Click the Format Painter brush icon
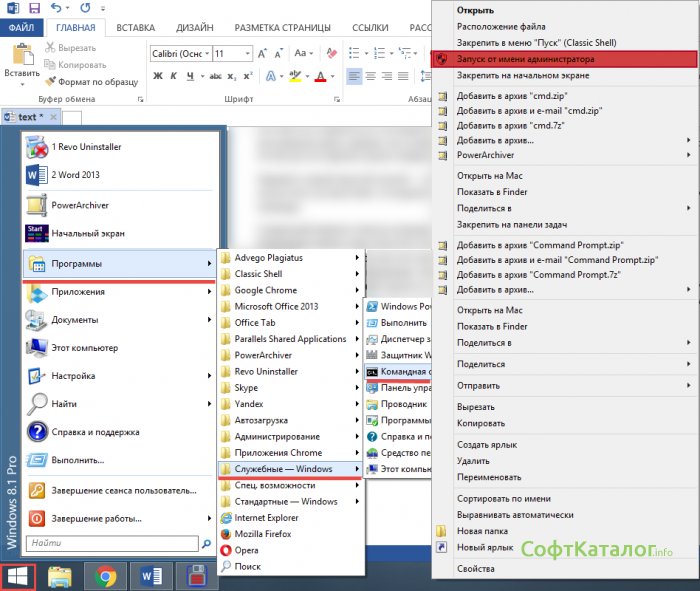The height and width of the screenshot is (591, 700). [50, 80]
